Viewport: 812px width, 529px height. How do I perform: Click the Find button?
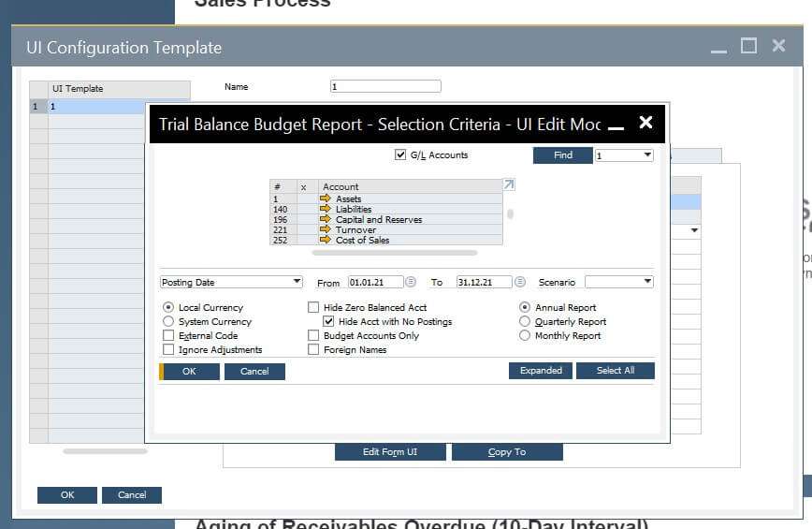pos(563,154)
